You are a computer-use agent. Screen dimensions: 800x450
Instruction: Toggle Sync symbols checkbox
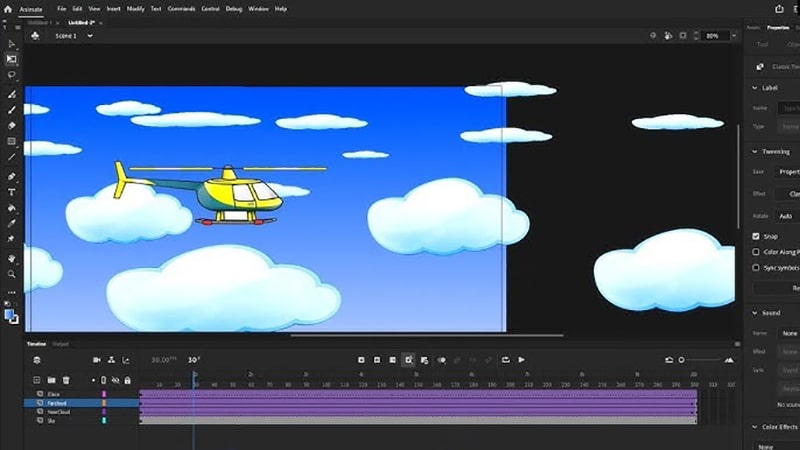756,268
